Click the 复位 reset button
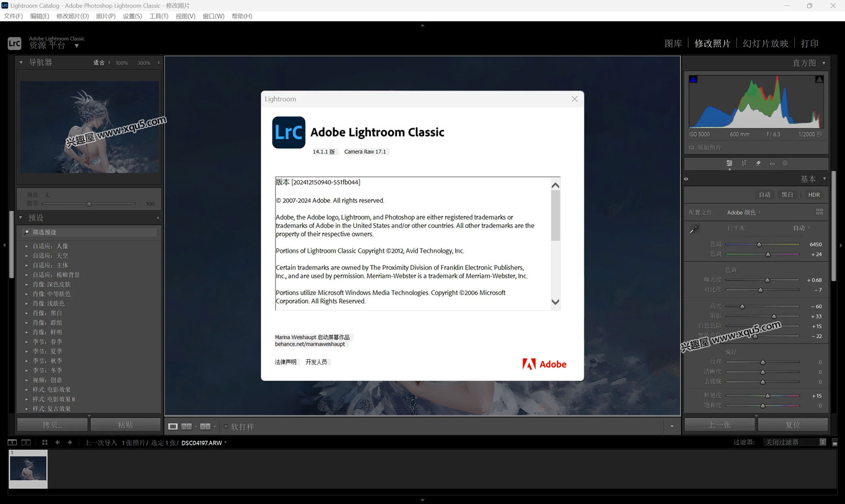 (x=793, y=425)
